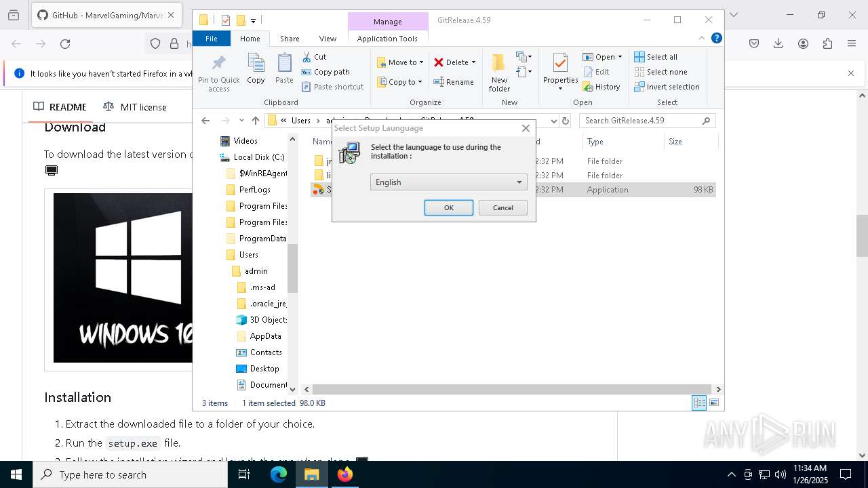The image size is (868, 488).
Task: Switch to large icons view button
Action: point(713,403)
